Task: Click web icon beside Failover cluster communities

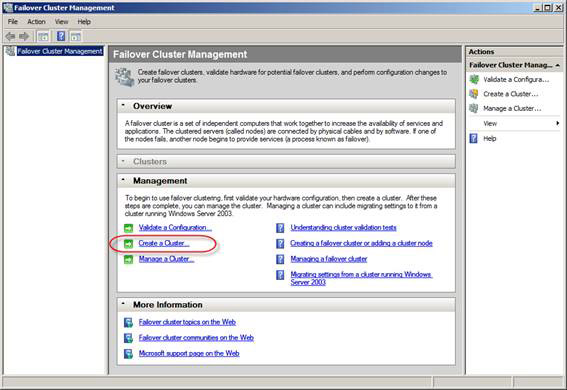Action: pos(128,338)
